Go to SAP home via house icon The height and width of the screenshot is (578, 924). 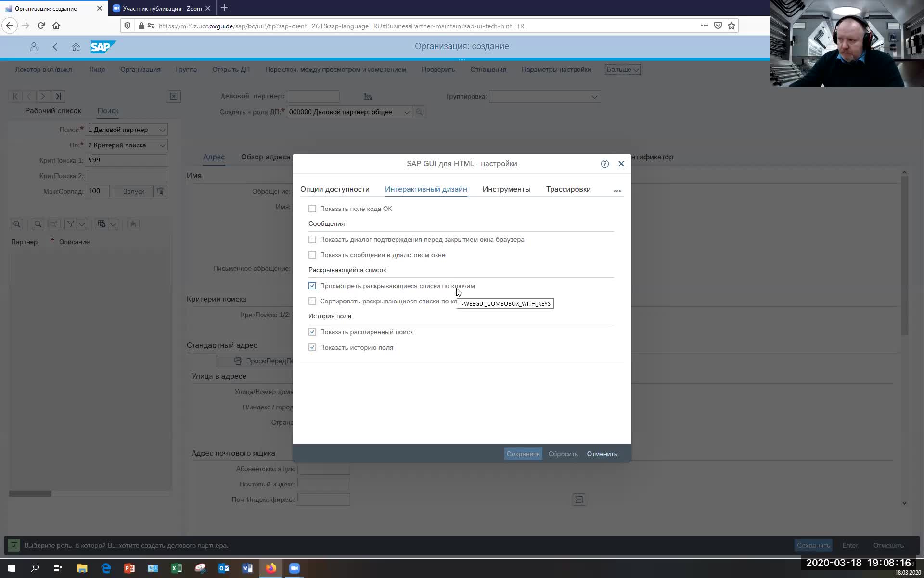coord(76,47)
